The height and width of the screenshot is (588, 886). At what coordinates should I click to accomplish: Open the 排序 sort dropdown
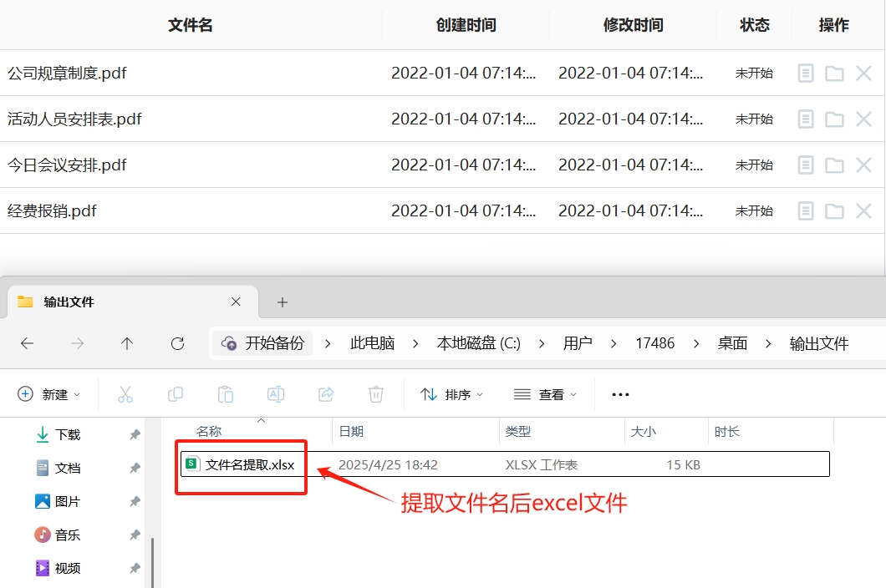451,394
